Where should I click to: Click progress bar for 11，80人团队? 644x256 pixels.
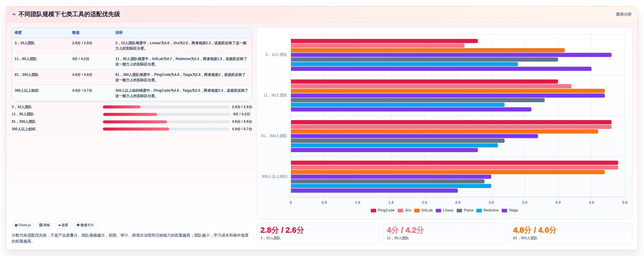click(x=166, y=114)
